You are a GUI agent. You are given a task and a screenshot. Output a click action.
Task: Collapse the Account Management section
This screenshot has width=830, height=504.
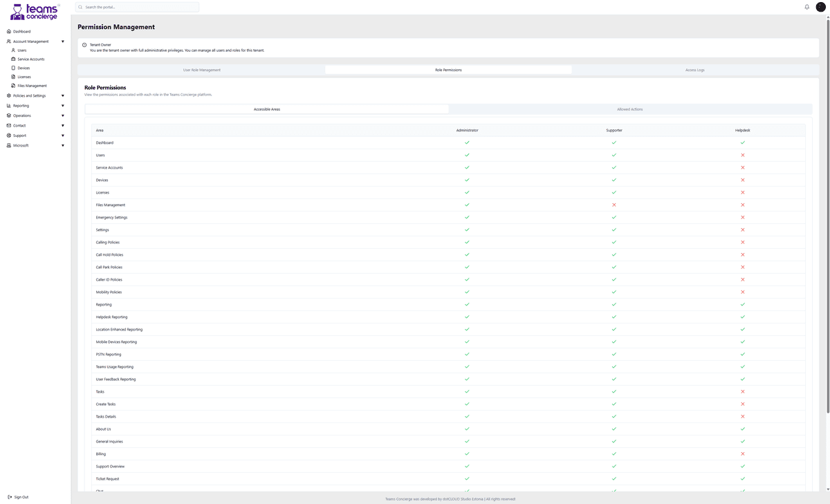click(x=63, y=41)
